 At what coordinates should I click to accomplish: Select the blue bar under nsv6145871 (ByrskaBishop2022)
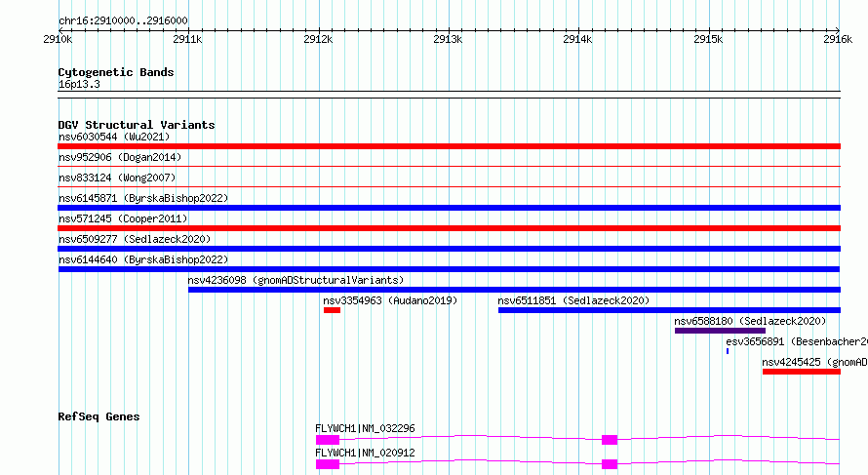point(449,208)
